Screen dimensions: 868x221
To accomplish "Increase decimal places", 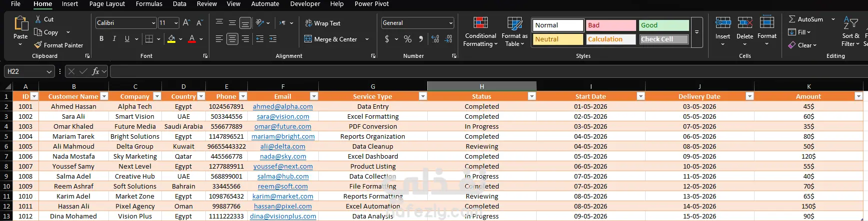I will (x=435, y=38).
